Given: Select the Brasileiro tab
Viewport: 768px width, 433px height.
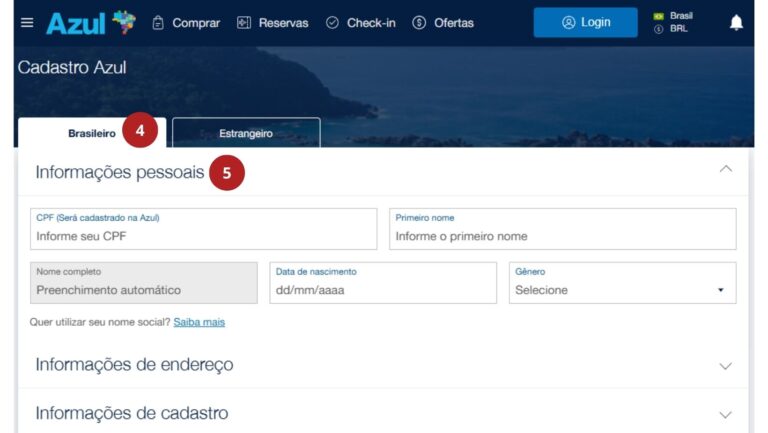Looking at the screenshot, I should (x=91, y=133).
